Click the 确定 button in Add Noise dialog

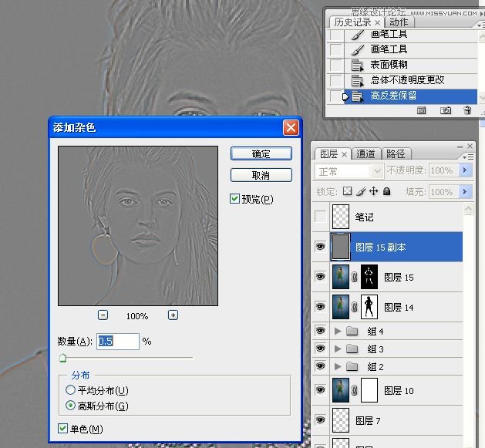click(261, 153)
